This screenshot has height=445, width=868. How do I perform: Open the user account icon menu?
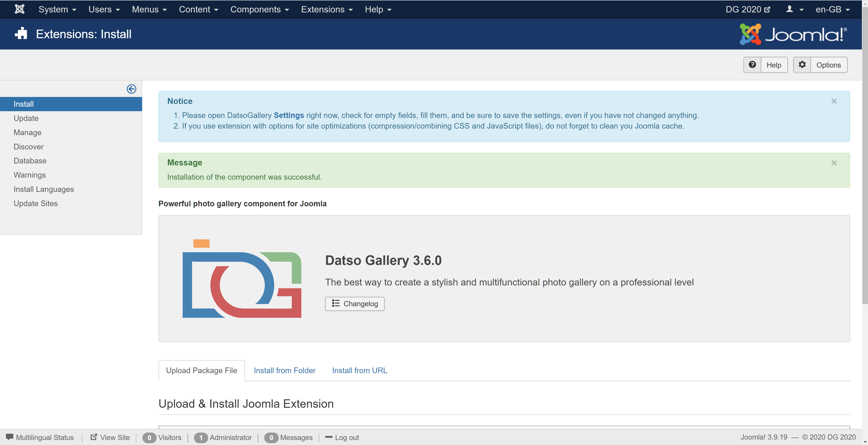point(795,9)
